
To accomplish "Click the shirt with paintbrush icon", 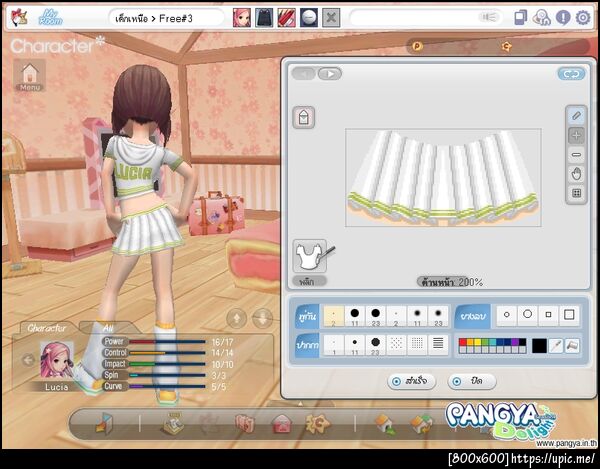I will click(312, 256).
